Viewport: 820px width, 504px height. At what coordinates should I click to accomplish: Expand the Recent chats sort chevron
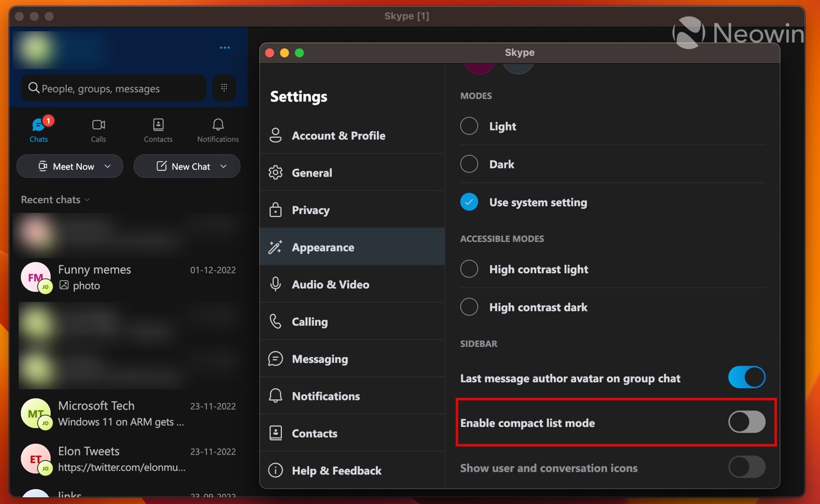(87, 200)
